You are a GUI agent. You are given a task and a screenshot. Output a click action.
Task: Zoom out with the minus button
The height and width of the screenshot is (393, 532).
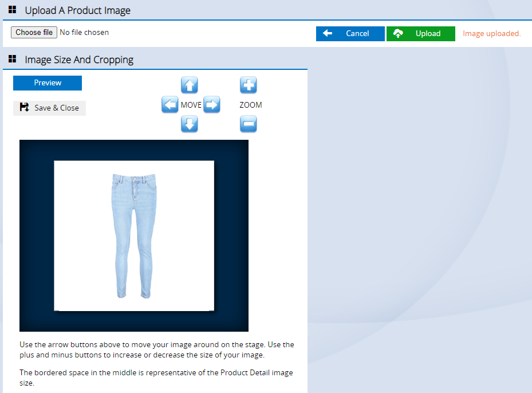pos(249,124)
